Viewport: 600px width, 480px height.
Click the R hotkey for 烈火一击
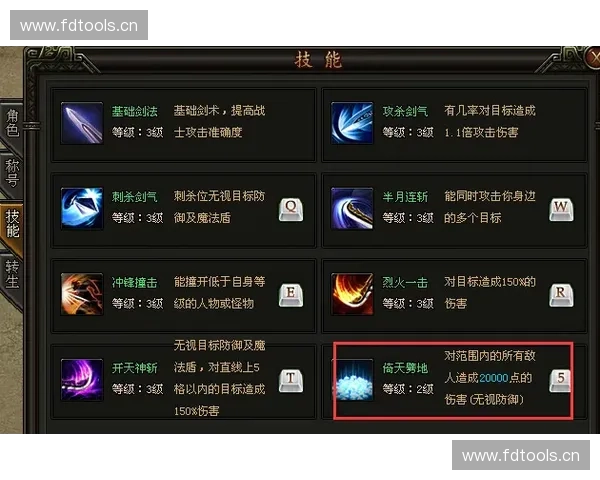(561, 296)
